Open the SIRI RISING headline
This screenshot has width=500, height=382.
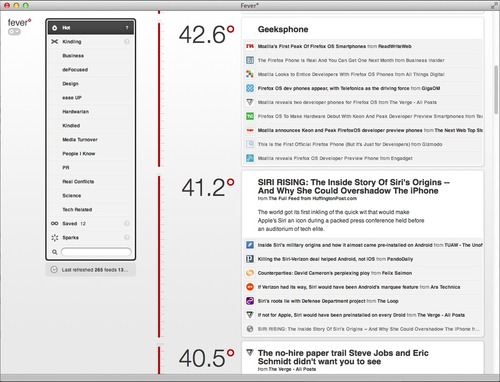click(x=353, y=187)
